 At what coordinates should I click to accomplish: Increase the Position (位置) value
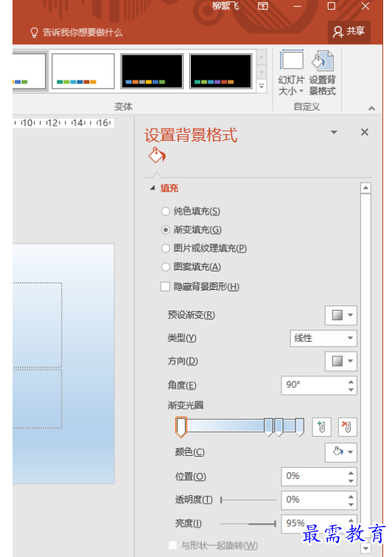click(x=351, y=473)
